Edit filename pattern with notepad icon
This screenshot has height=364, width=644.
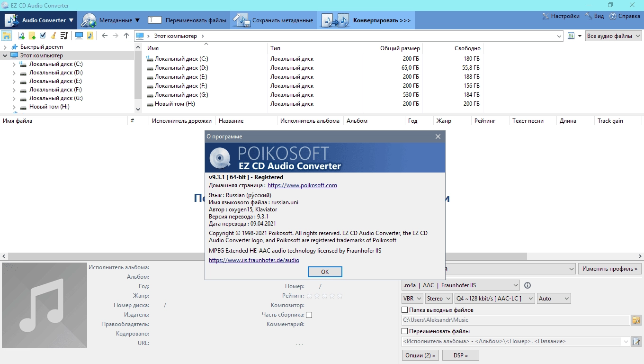(636, 341)
